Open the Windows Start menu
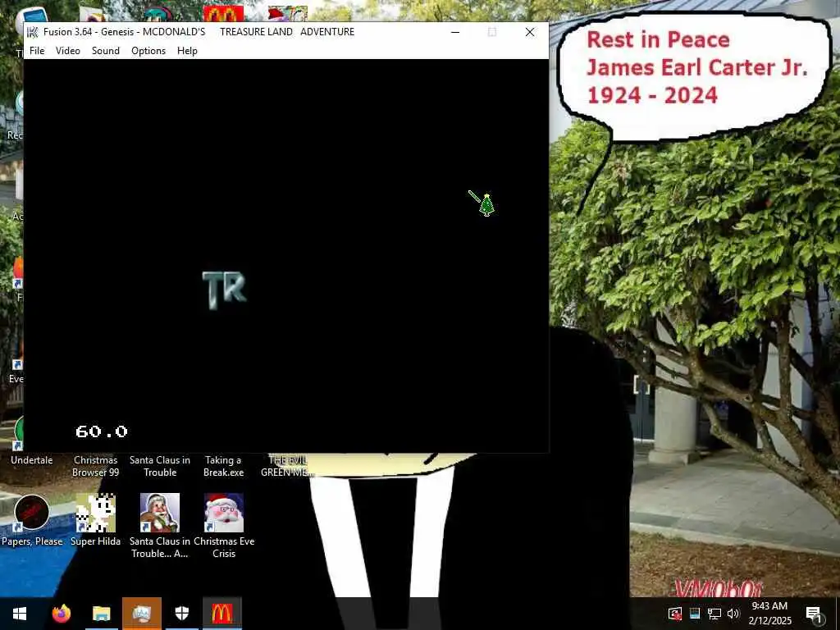 point(20,614)
